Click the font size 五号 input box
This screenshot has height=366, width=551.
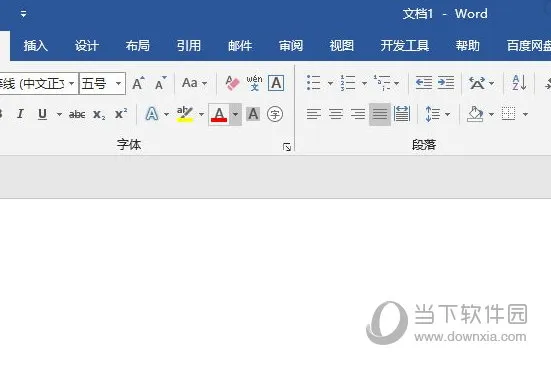[97, 84]
